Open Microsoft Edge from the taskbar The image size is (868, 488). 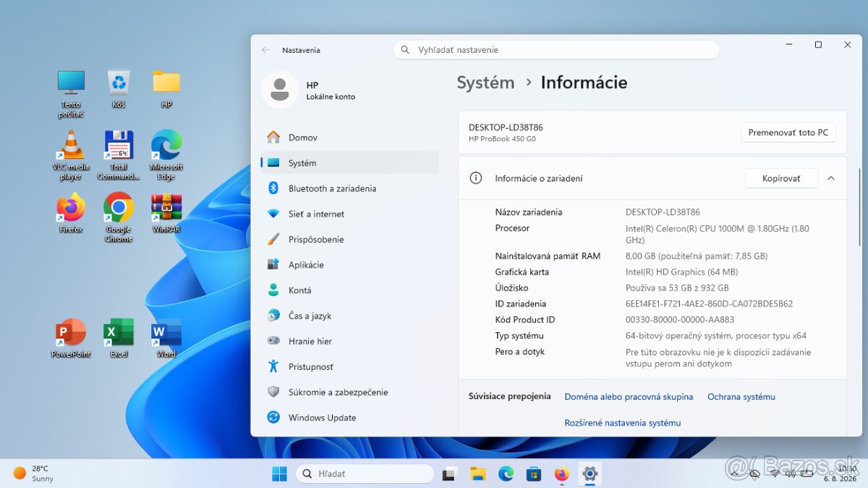[506, 474]
